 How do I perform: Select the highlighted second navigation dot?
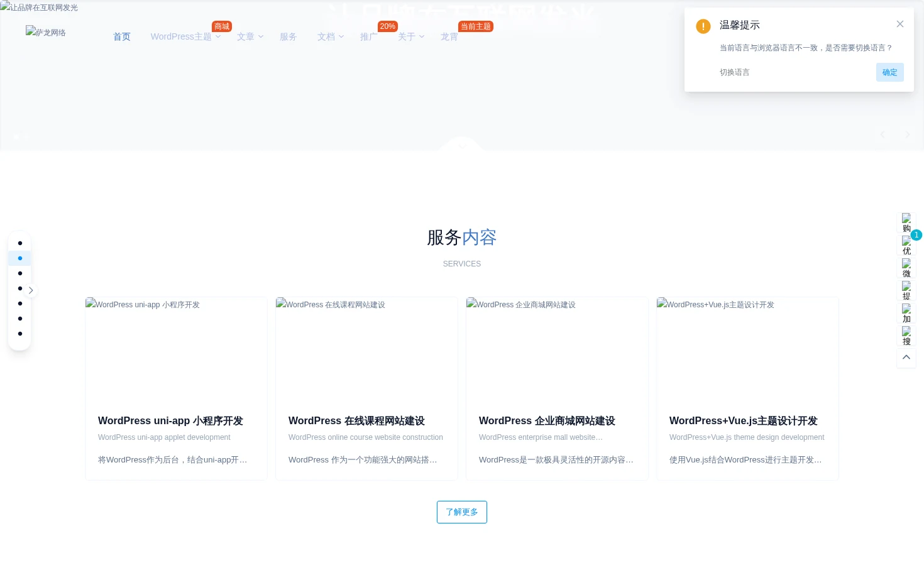[x=20, y=258]
